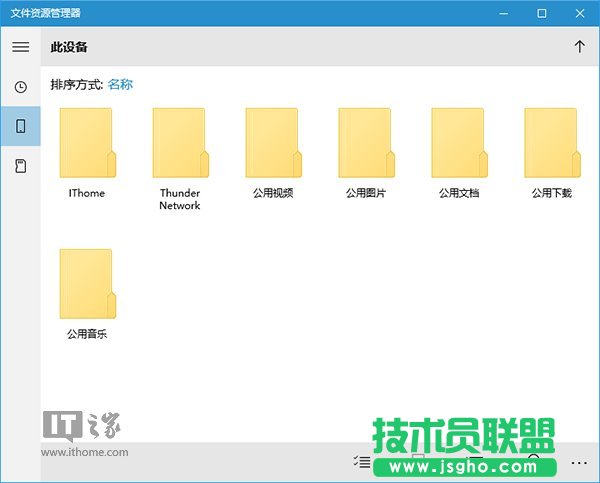Maximize the file explorer window
The width and height of the screenshot is (600, 483).
[x=541, y=13]
